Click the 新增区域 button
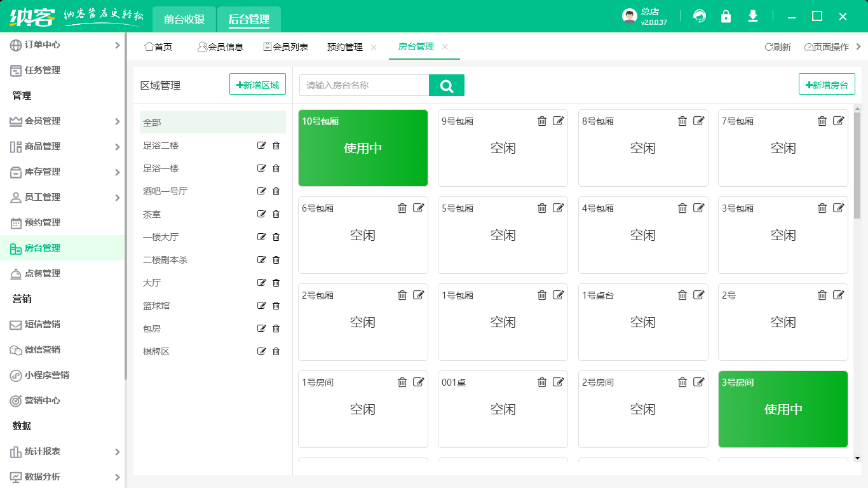868x488 pixels. (257, 83)
